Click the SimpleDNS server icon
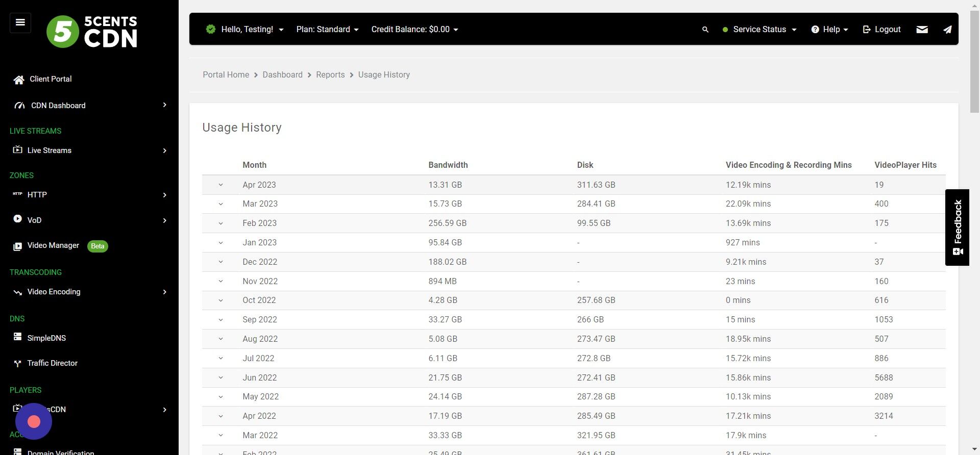Screen dimensions: 980x455 coord(17,337)
